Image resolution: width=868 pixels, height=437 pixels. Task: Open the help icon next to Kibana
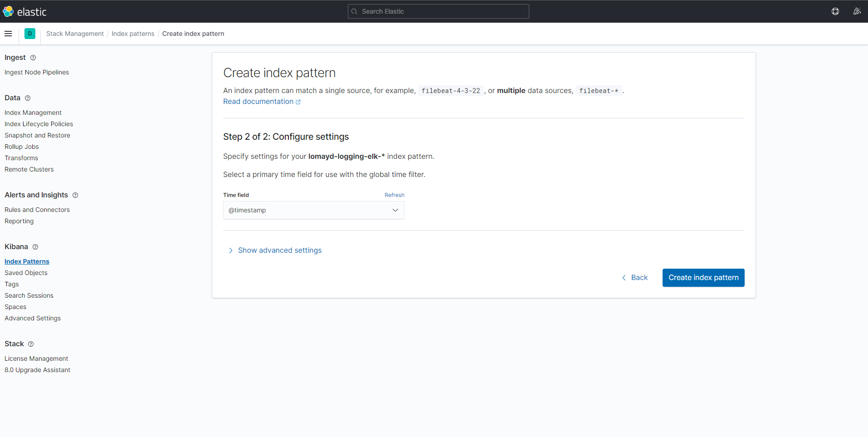click(34, 247)
